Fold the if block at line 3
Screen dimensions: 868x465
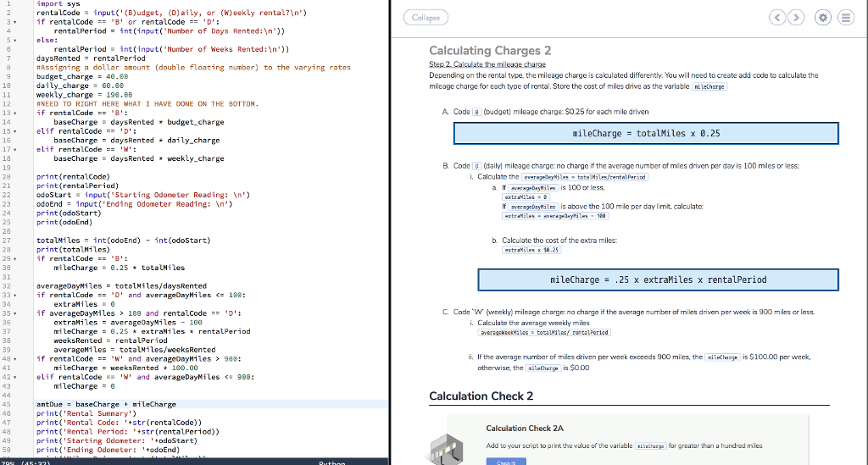pos(15,22)
